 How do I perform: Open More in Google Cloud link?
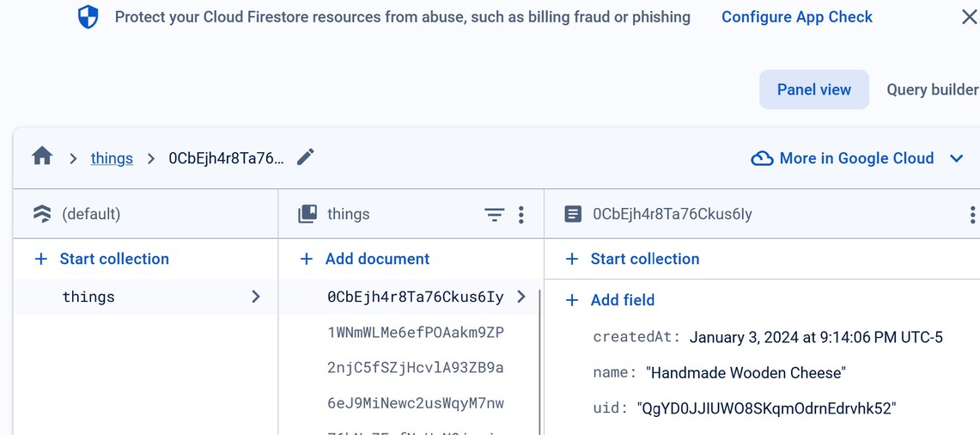pos(856,158)
